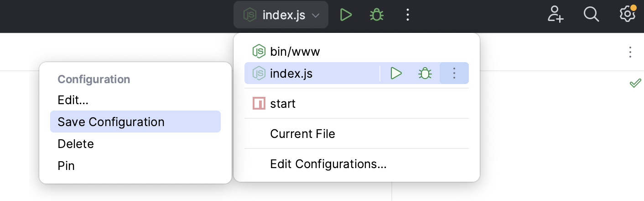The image size is (644, 201).
Task: Click the green inspection checkmark indicator
Action: pyautogui.click(x=635, y=84)
